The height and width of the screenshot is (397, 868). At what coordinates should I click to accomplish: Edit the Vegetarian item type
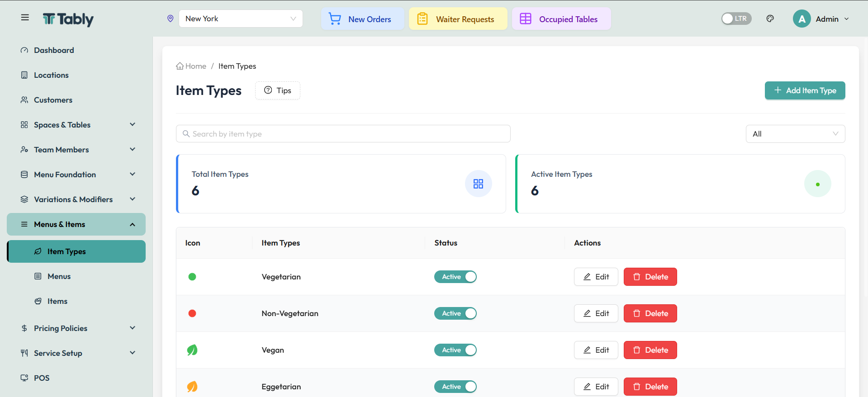tap(596, 277)
